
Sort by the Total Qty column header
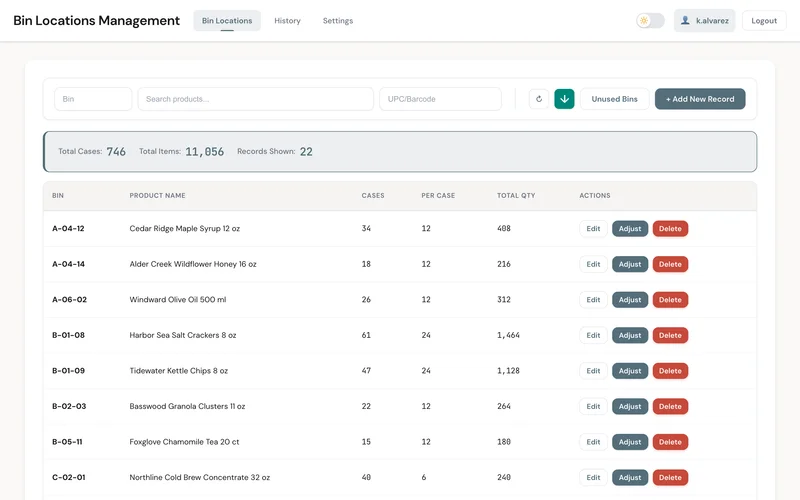tap(516, 195)
